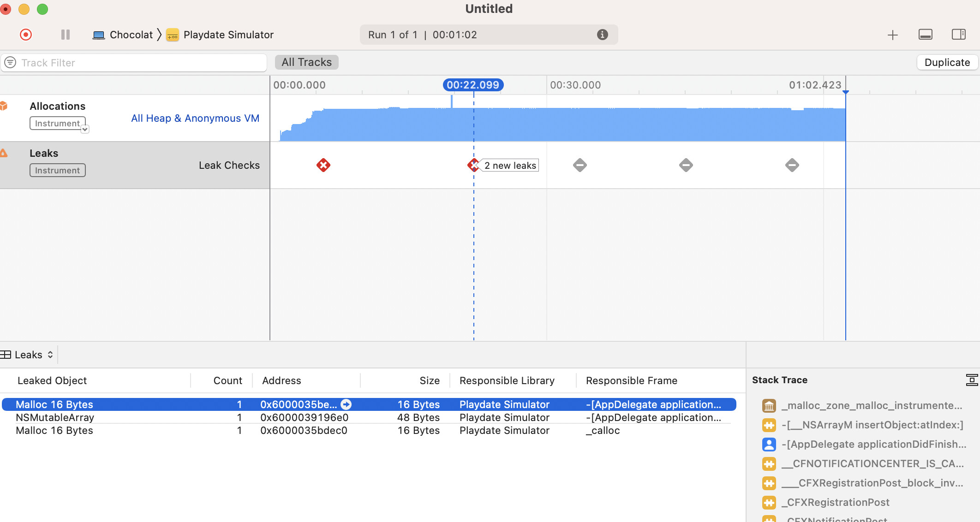This screenshot has height=522, width=980.
Task: Select the middle gray leak check marker
Action: [x=686, y=165]
